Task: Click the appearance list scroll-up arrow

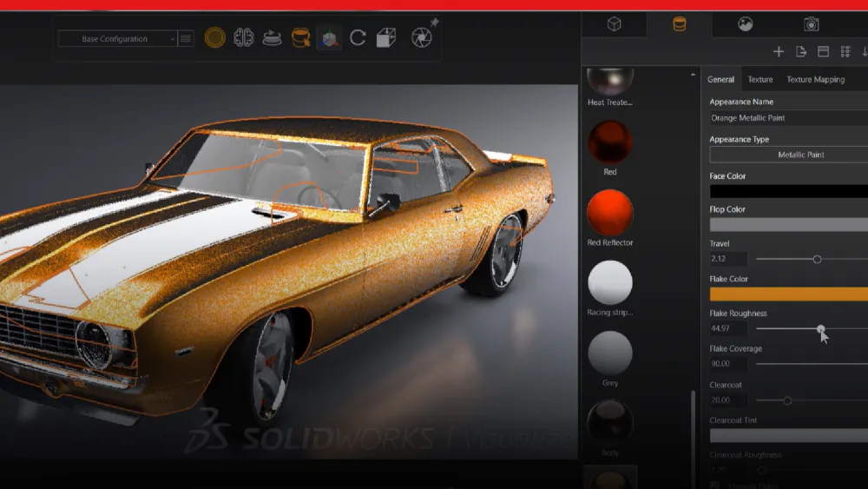Action: (x=693, y=74)
